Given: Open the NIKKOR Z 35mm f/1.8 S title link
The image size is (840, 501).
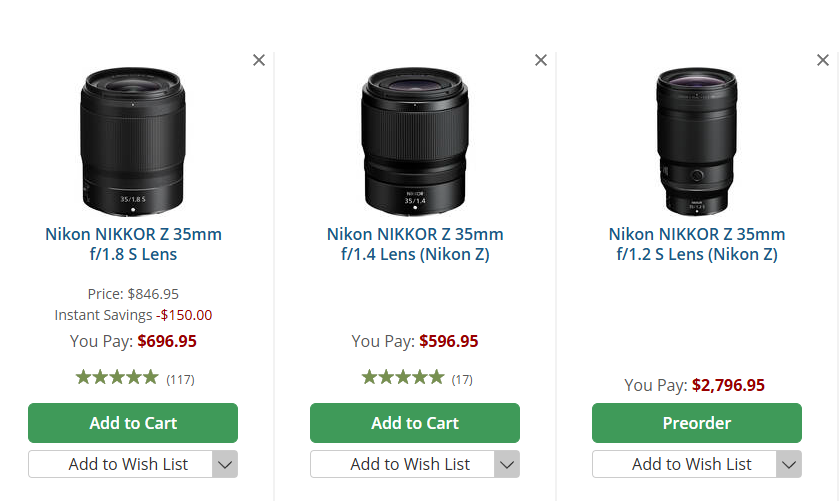Looking at the screenshot, I should tap(133, 244).
